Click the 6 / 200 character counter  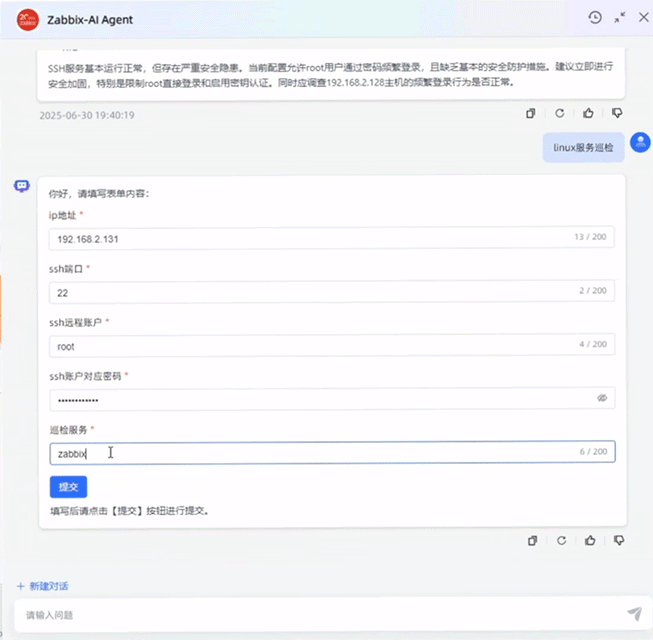pos(593,451)
